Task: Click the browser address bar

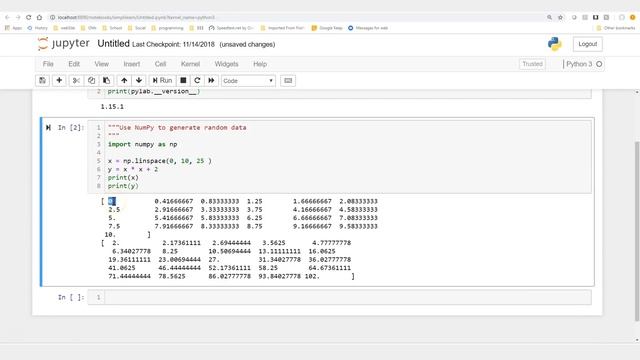Action: (x=298, y=17)
